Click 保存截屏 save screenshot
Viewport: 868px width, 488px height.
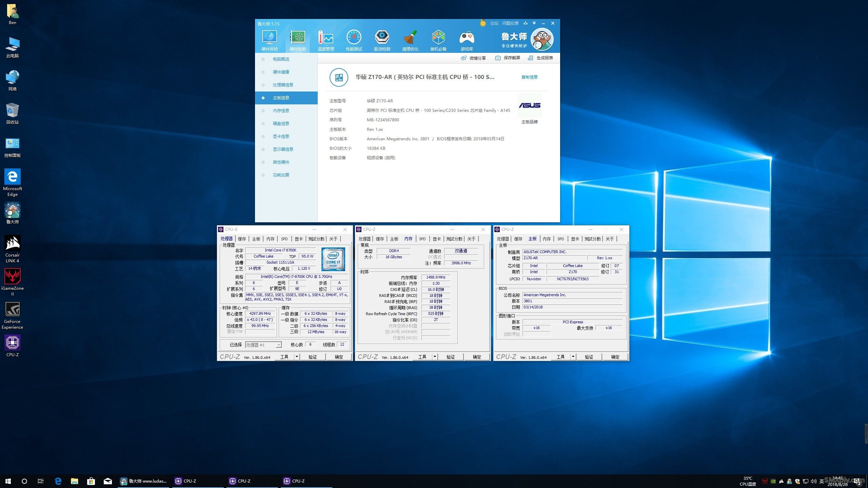[x=508, y=58]
